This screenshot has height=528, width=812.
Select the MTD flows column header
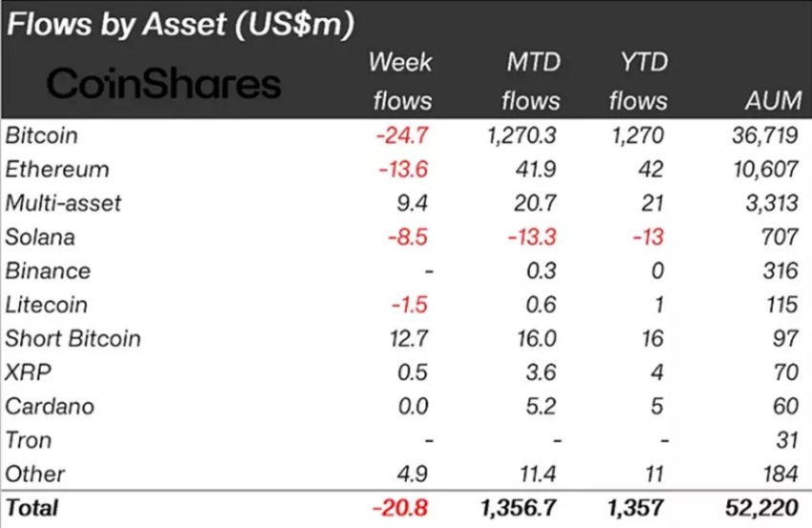531,81
